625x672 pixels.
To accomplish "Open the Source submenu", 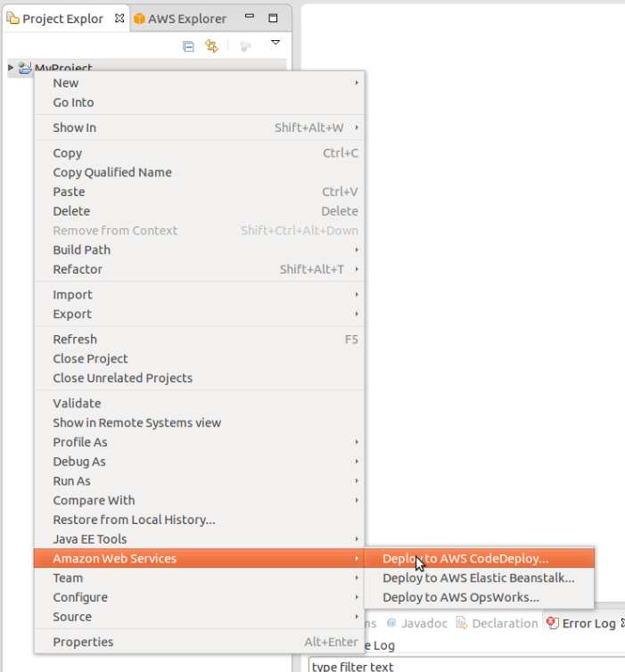I will tap(200, 616).
